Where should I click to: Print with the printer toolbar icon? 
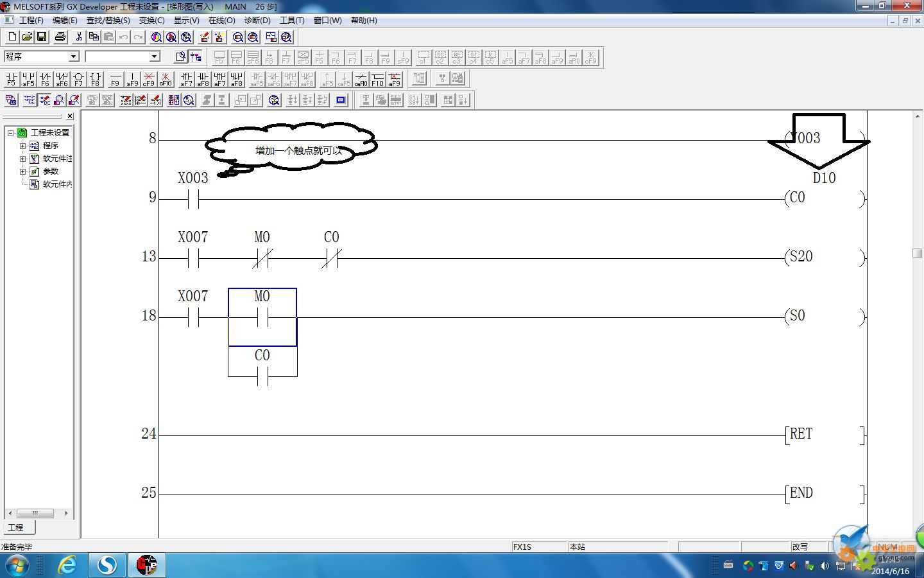pos(60,37)
